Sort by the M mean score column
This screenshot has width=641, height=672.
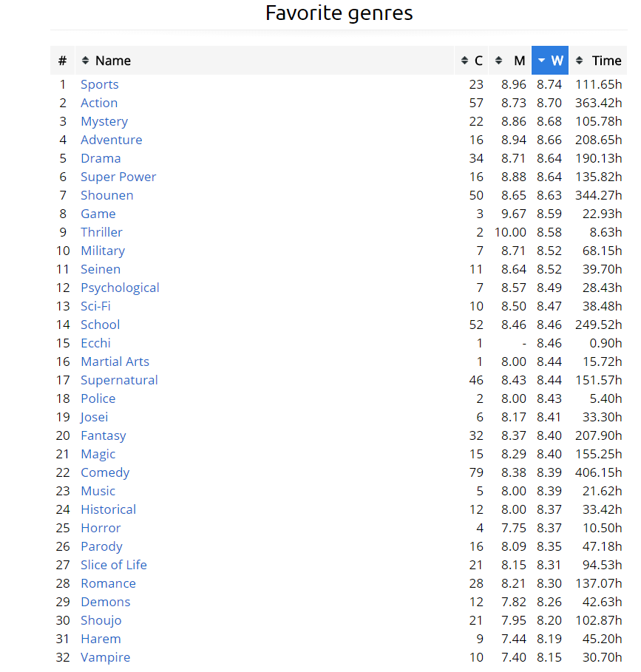click(x=511, y=61)
